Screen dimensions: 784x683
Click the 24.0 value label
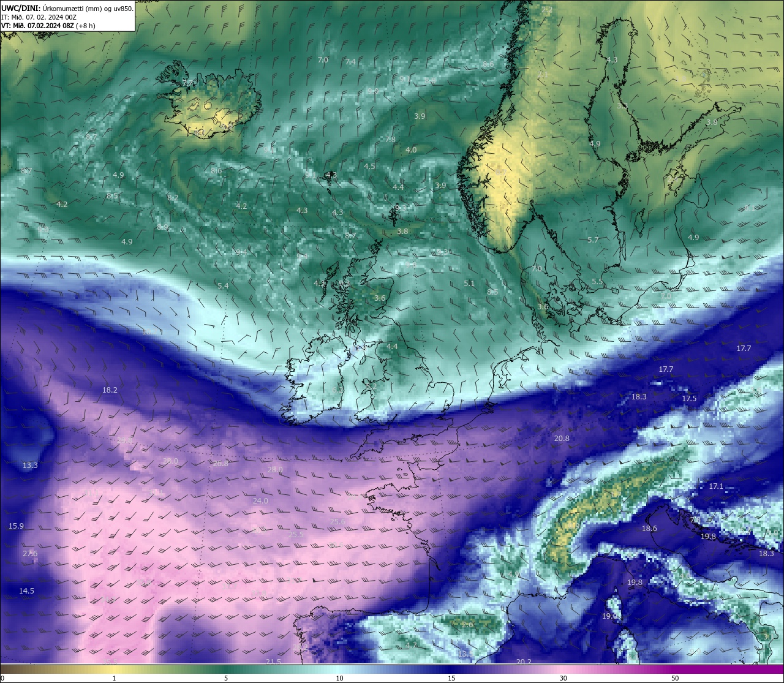(x=260, y=501)
